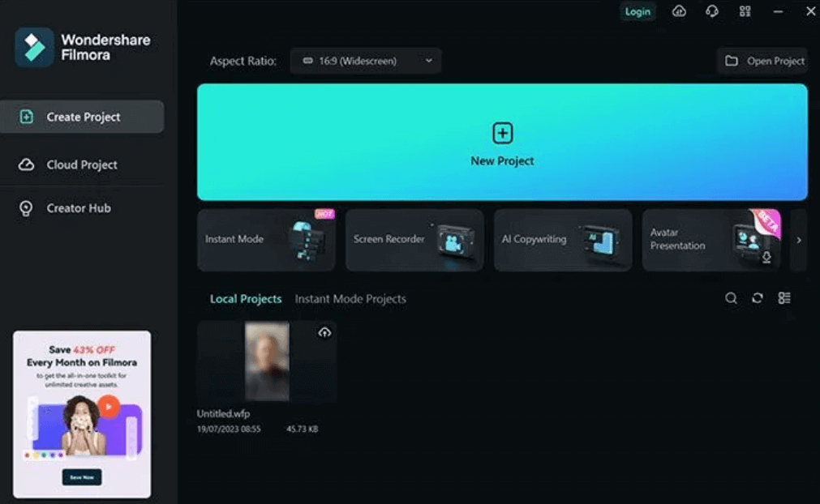Click the Save 43% OFF promo banner
The height and width of the screenshot is (504, 820).
[x=82, y=414]
